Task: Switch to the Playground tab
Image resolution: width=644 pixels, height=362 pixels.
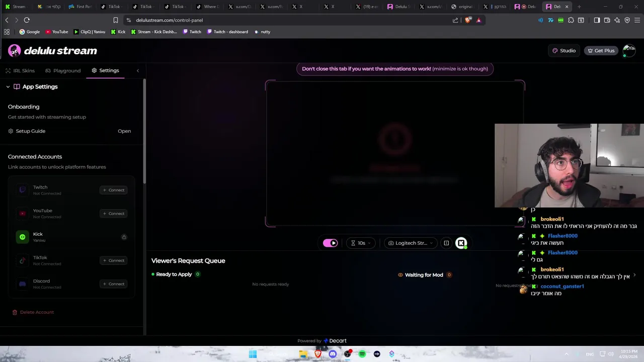Action: [63, 70]
